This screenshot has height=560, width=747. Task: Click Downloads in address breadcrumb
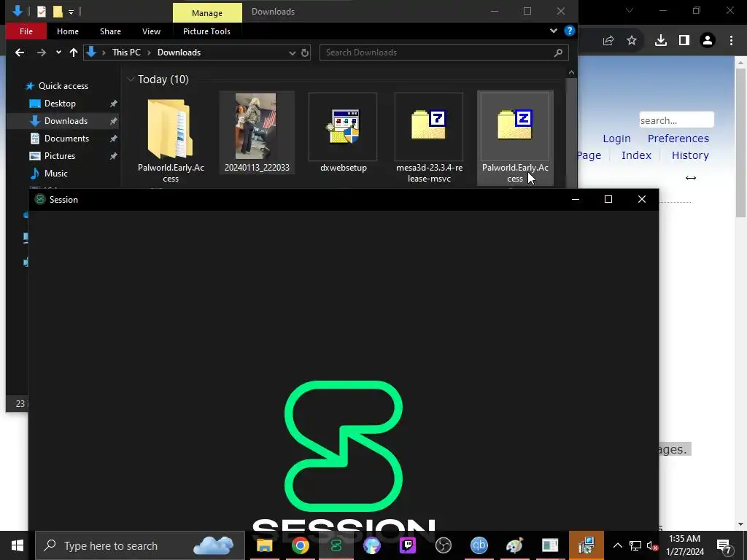click(179, 52)
